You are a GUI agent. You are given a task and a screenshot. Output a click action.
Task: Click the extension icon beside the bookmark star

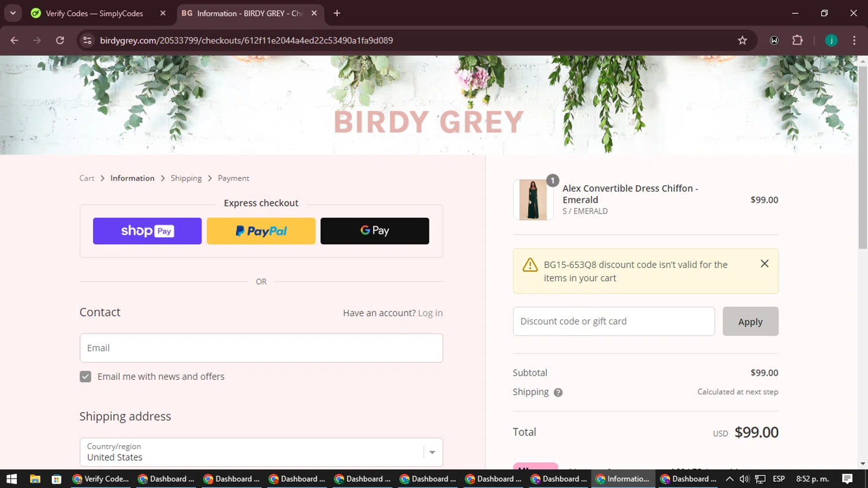pos(774,41)
